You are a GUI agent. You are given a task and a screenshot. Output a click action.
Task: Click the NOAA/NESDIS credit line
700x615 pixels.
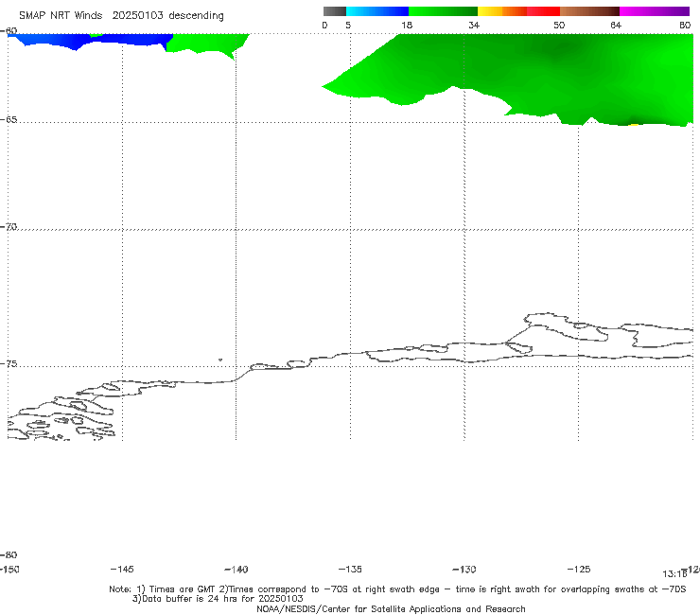(x=391, y=608)
